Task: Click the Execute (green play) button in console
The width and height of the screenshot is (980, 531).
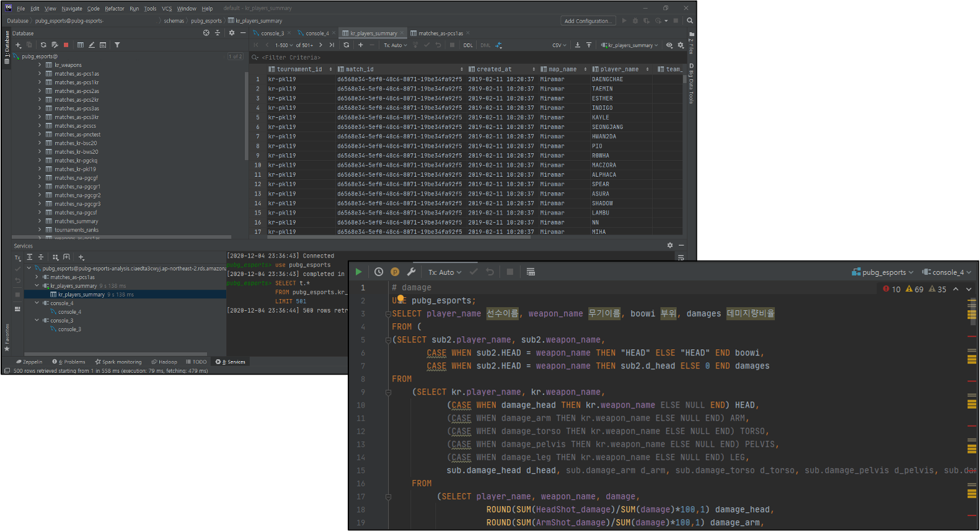Action: (x=358, y=272)
